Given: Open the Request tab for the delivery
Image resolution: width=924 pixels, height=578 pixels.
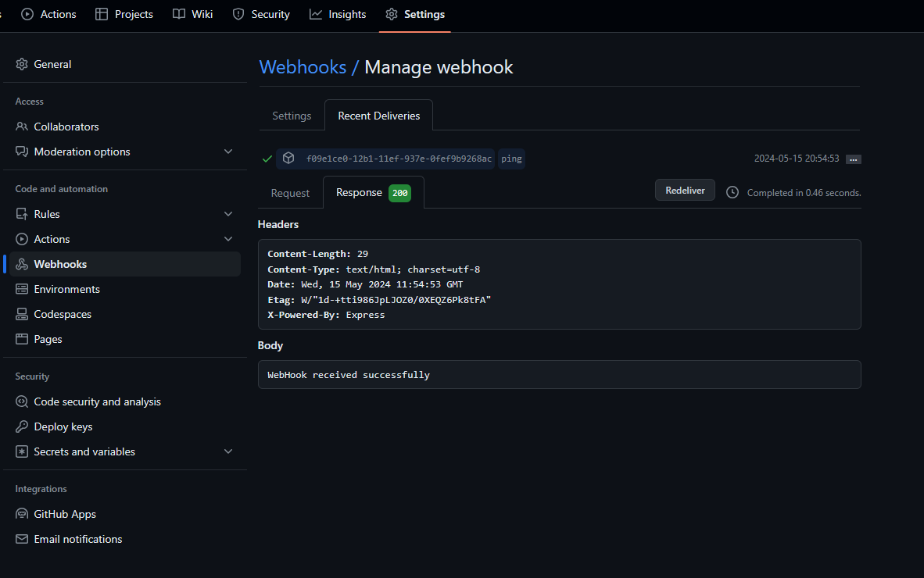Looking at the screenshot, I should pyautogui.click(x=289, y=192).
